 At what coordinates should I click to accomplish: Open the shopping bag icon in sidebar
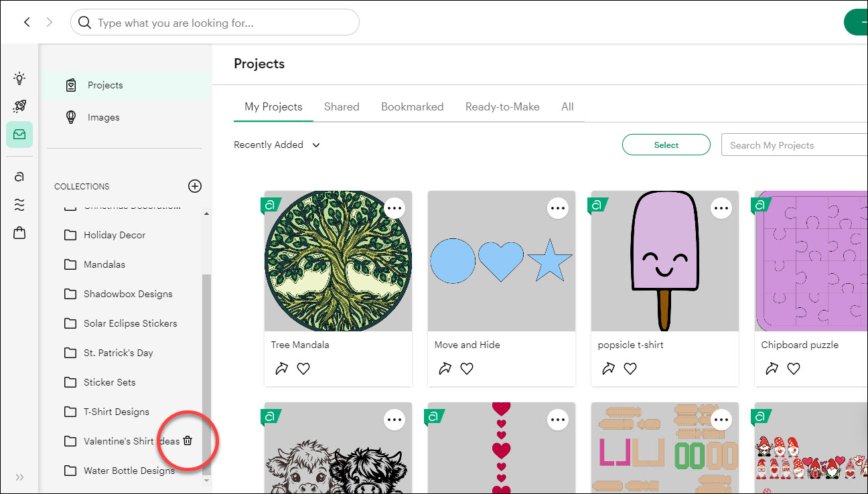pos(19,233)
